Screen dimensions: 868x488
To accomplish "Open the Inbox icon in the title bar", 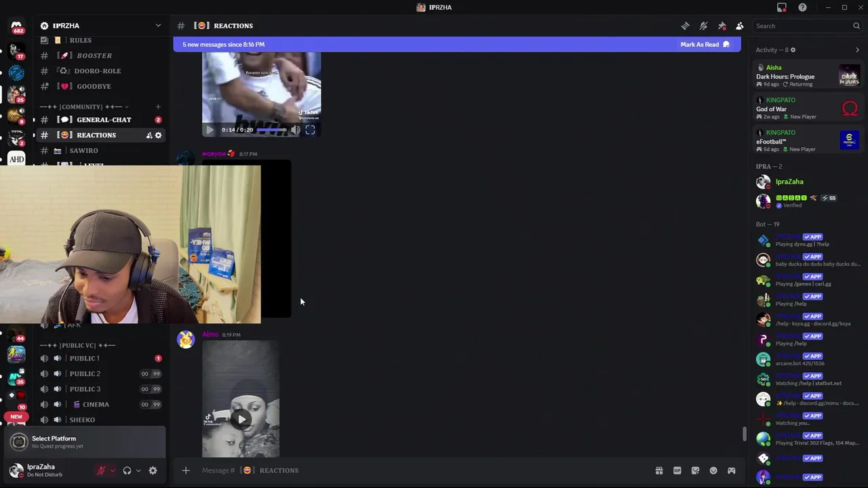I will [782, 7].
